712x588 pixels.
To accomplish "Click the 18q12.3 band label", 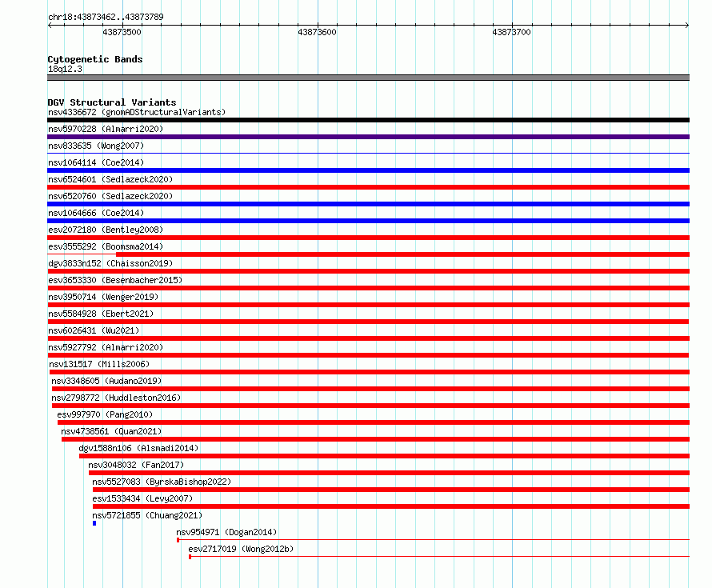I will (x=65, y=69).
